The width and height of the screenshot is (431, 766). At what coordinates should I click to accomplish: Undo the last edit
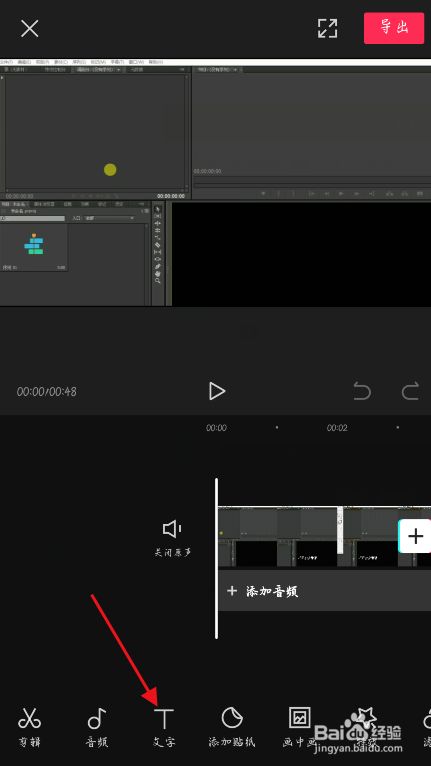(x=362, y=391)
